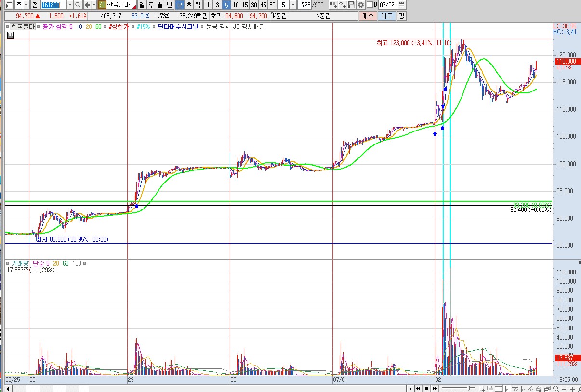Toggle the 종가 삼각 moving-average legend marker
The width and height of the screenshot is (581, 392).
(x=38, y=26)
